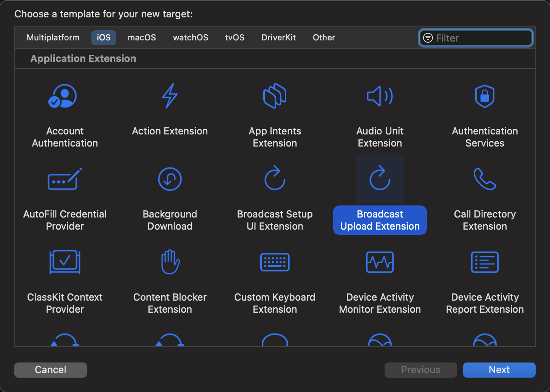The width and height of the screenshot is (550, 392).
Task: Click the Call Directory Extension label
Action: coord(485,220)
